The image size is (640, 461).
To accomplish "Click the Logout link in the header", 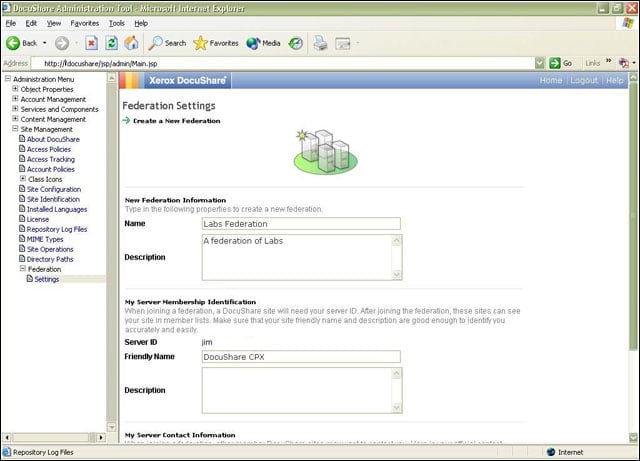I will [x=584, y=80].
